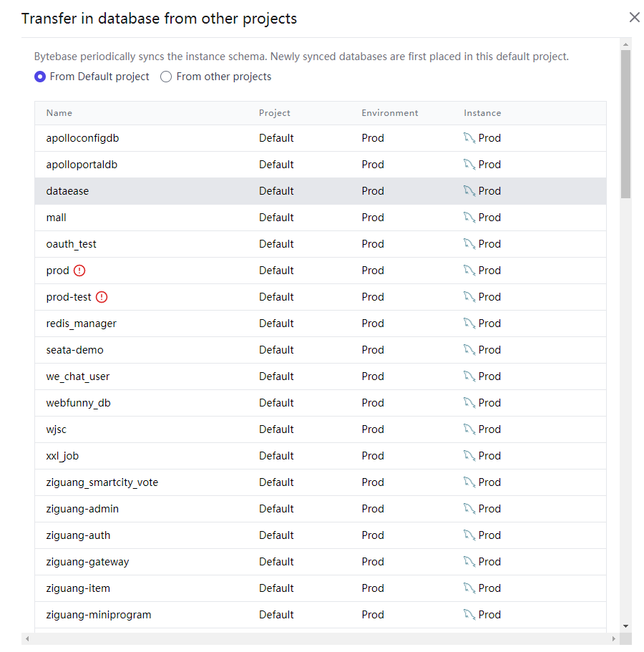This screenshot has height=652, width=644.
Task: Click MySQL dolphin icon in wjsc row
Action: point(469,429)
